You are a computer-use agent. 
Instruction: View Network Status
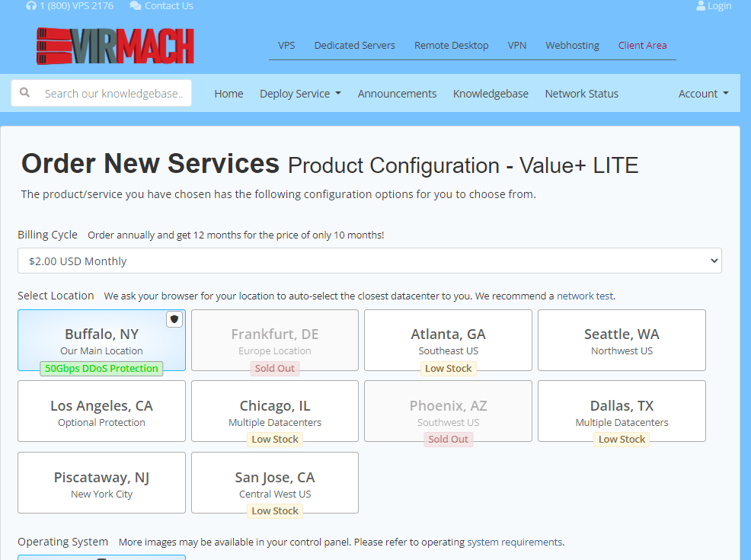[581, 94]
